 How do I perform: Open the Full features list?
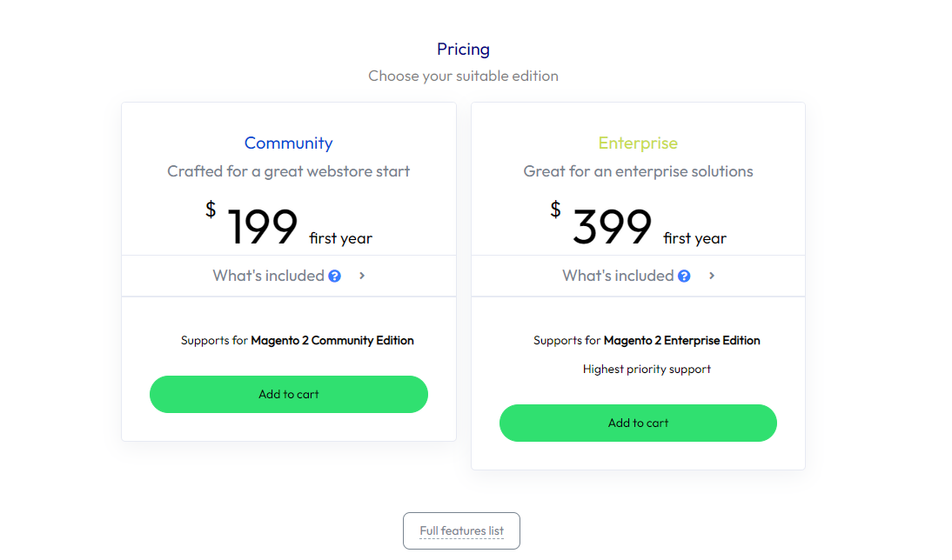click(461, 531)
